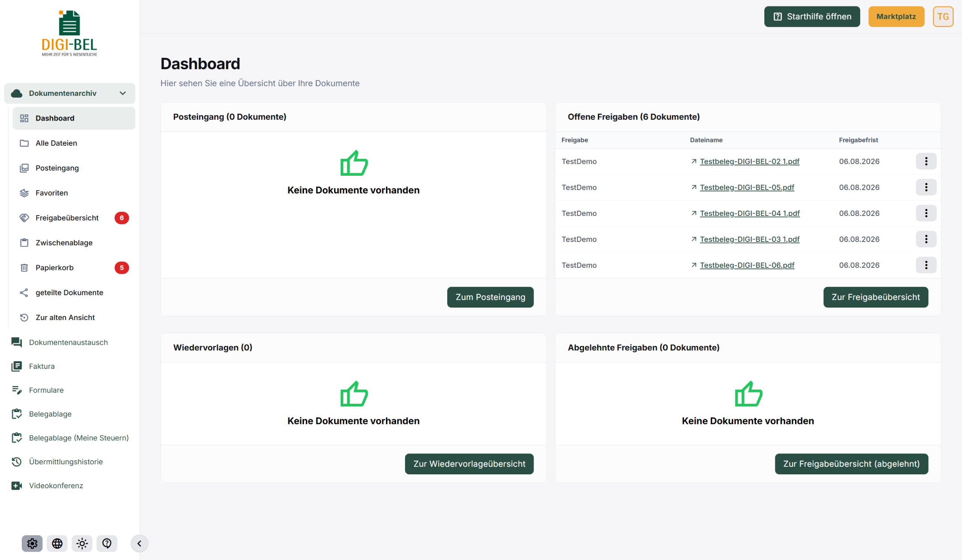The image size is (962, 560).
Task: Open Testbeleg-DIGI-BEL-05.pdf link
Action: coord(747,187)
